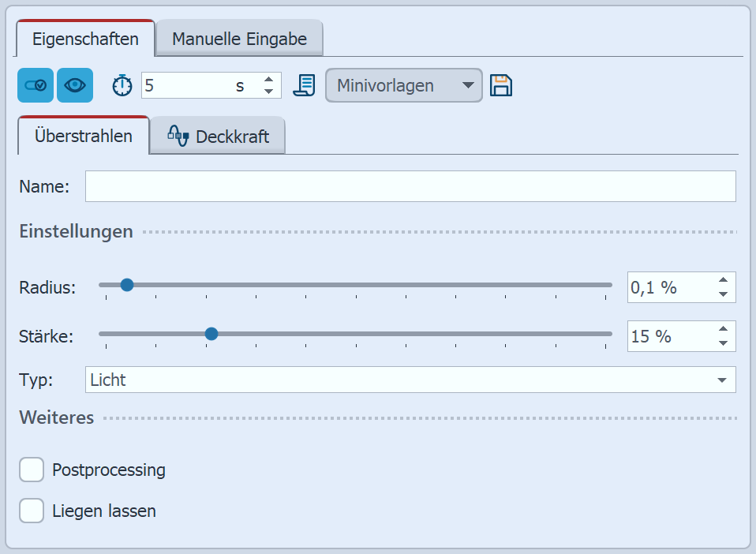Open the Minivorlagen dropdown
The height and width of the screenshot is (554, 756).
(x=403, y=85)
